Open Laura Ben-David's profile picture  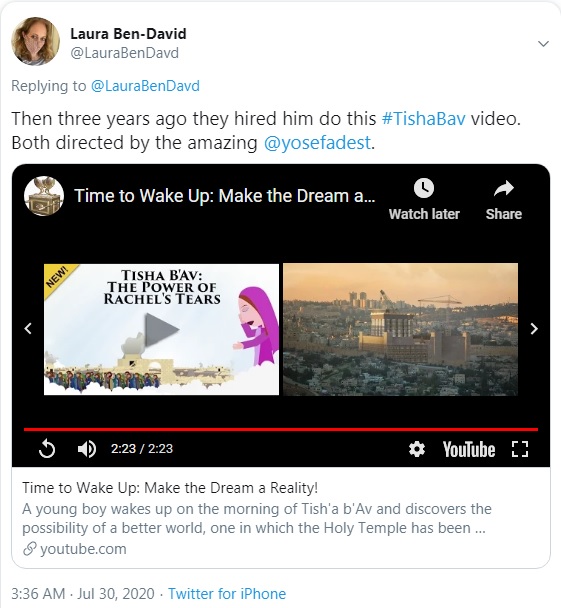tap(35, 41)
